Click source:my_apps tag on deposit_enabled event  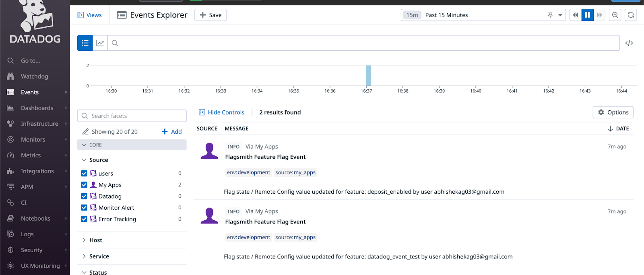click(x=295, y=172)
